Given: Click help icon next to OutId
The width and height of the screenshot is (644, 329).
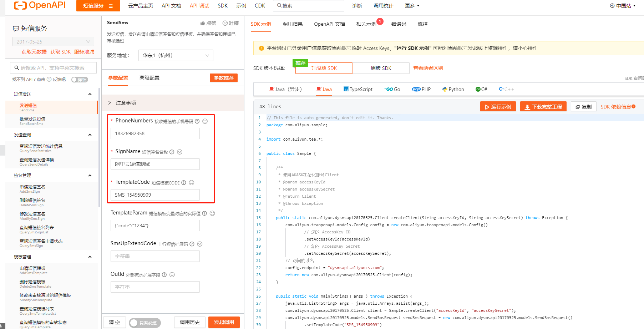Looking at the screenshot, I should 164,275.
